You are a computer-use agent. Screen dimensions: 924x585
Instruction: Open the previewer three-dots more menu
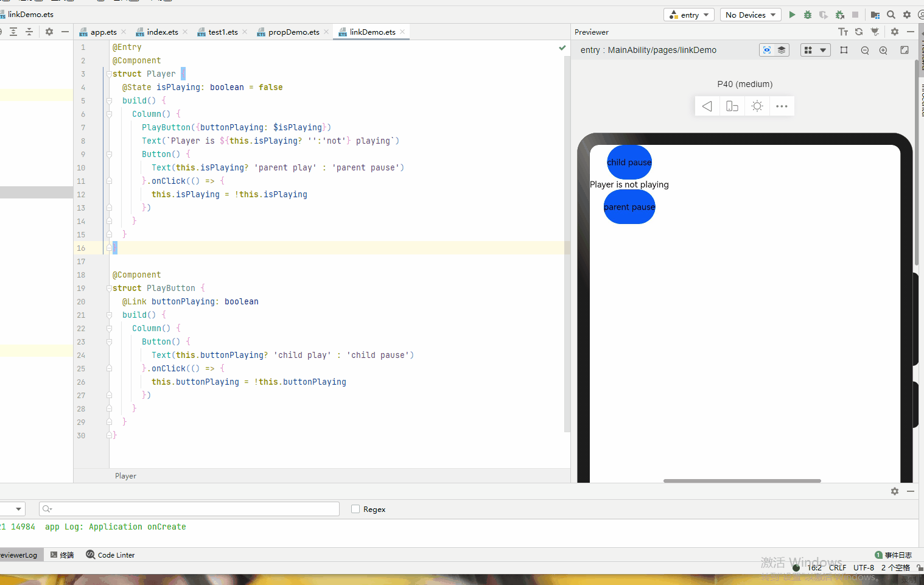(782, 107)
